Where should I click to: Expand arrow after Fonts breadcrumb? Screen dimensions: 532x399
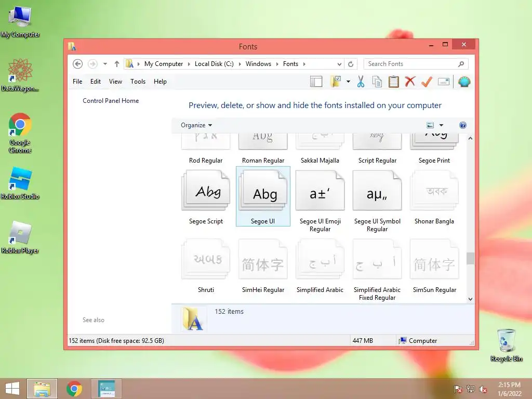coord(304,64)
